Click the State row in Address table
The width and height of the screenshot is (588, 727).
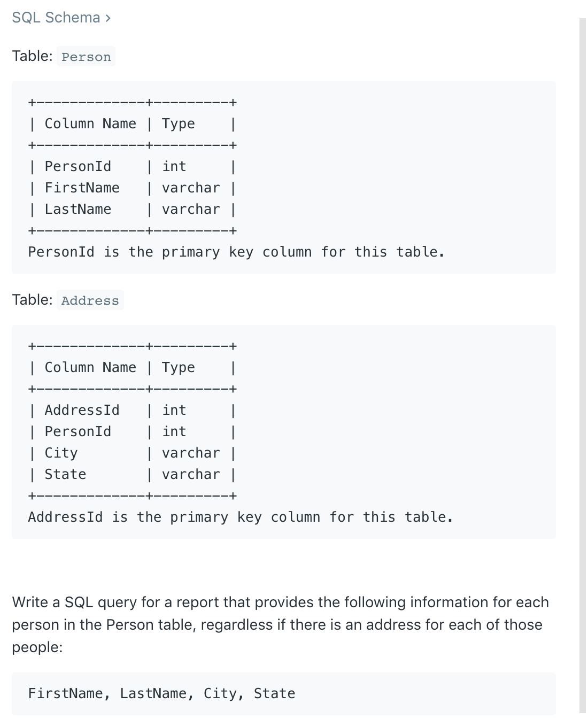pyautogui.click(x=132, y=475)
